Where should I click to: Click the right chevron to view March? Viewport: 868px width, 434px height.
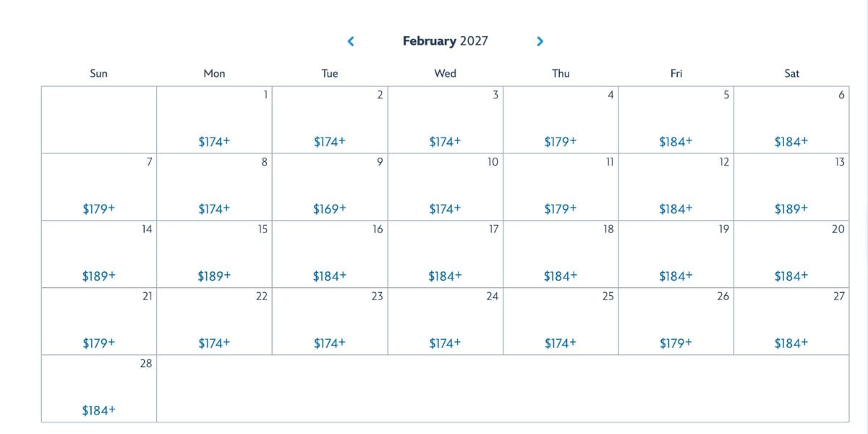coord(540,41)
